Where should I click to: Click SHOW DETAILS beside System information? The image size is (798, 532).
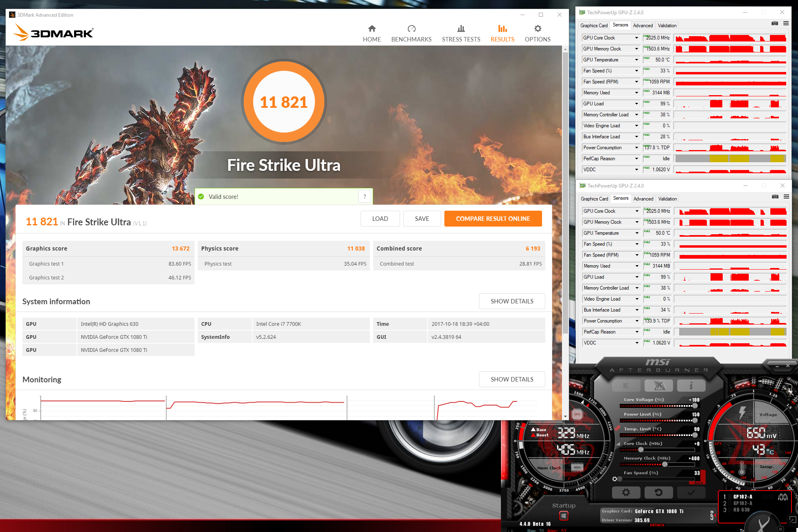pos(512,301)
